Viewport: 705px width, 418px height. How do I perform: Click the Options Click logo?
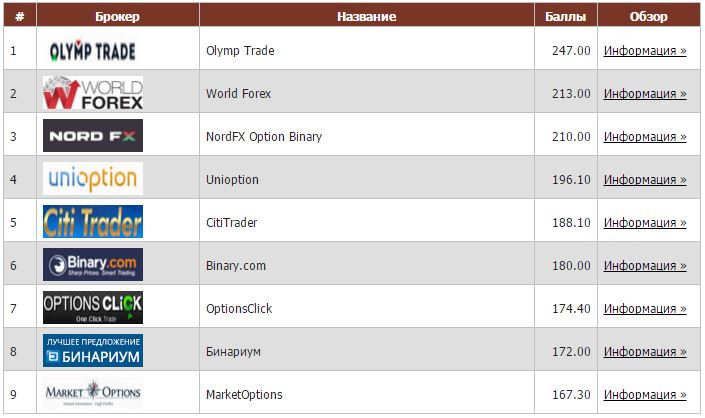click(93, 307)
